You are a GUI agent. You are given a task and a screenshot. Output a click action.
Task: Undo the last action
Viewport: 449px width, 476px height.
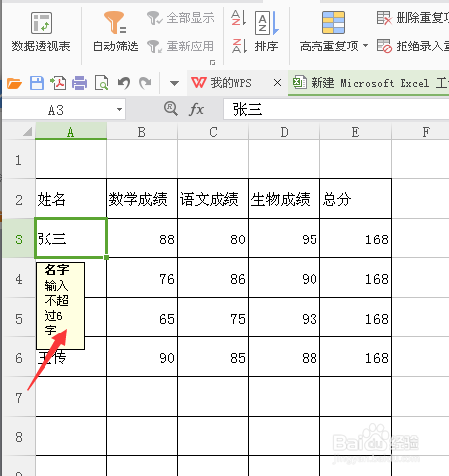124,83
